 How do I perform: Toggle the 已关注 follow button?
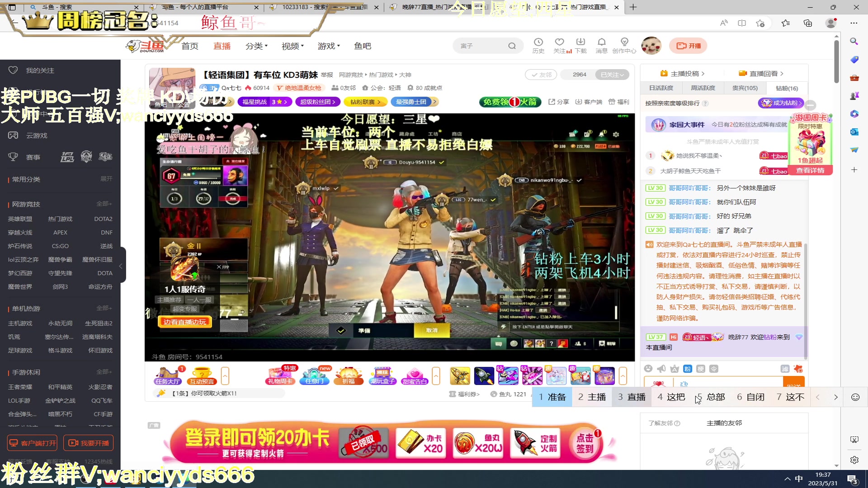612,75
